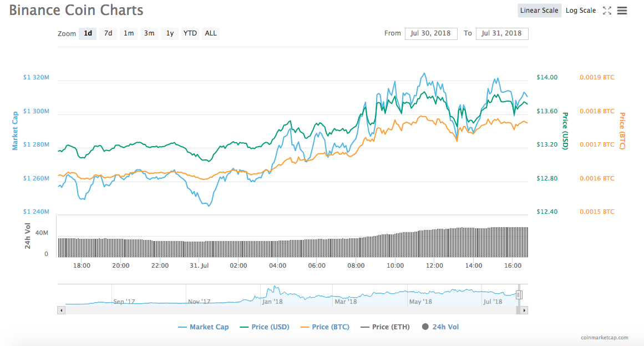Screen dimensions: 644x346
Task: Set zoom to ALL
Action: (211, 33)
